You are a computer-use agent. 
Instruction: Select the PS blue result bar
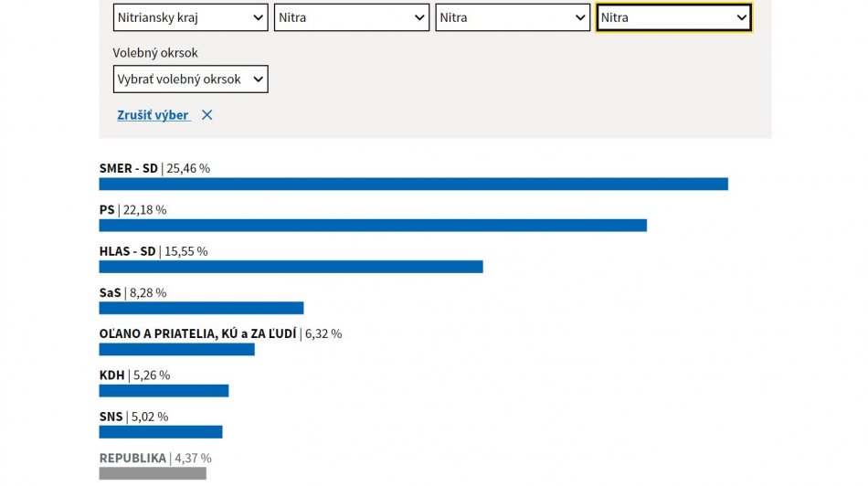point(373,225)
